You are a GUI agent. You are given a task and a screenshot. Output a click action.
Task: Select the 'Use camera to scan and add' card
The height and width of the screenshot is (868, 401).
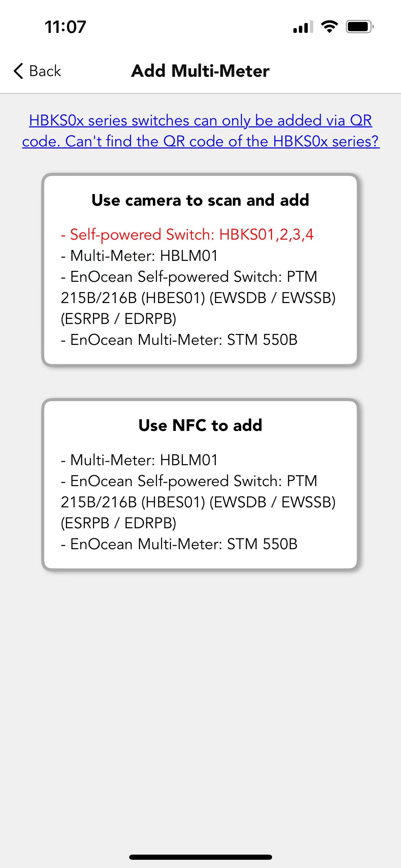[x=200, y=270]
